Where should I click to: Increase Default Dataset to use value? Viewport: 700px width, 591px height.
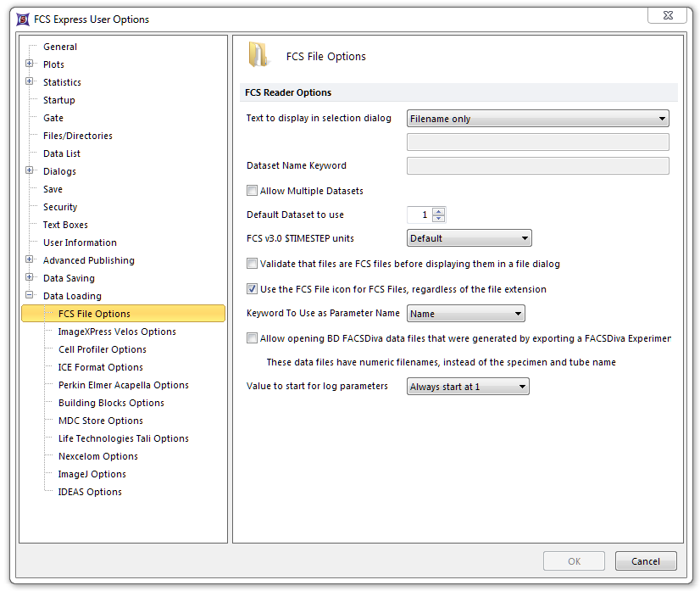pos(438,211)
